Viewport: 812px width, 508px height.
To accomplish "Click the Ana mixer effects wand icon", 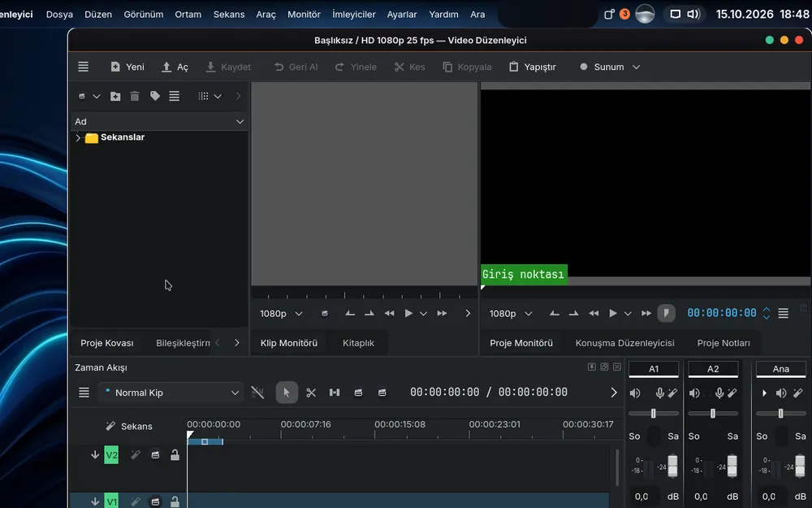I will pyautogui.click(x=798, y=393).
